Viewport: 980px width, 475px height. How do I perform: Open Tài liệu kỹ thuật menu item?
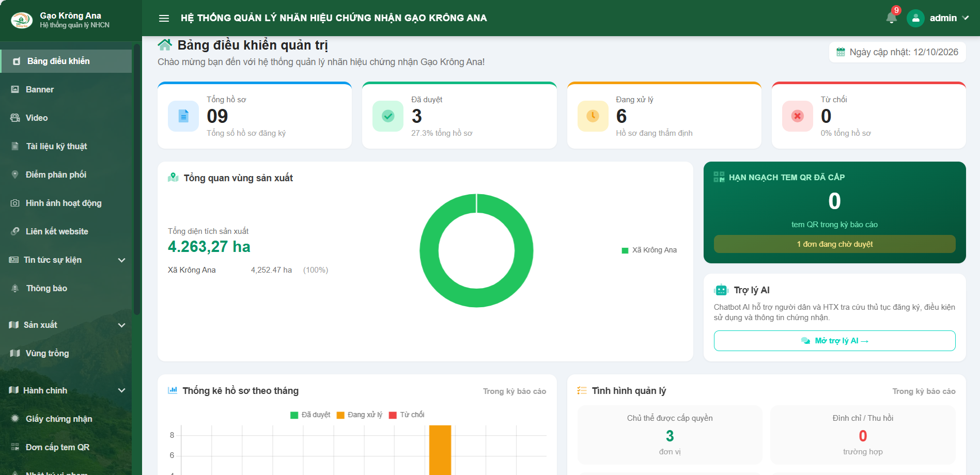pyautogui.click(x=66, y=146)
